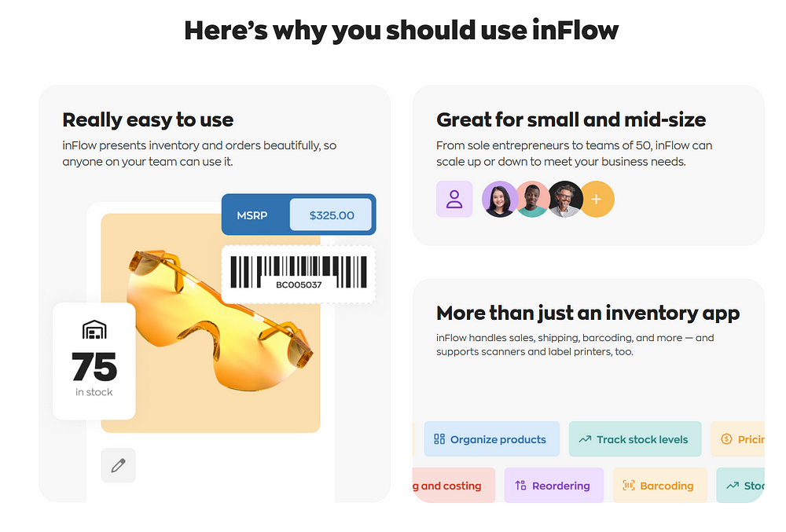Click the Barcoding scan icon

[629, 486]
